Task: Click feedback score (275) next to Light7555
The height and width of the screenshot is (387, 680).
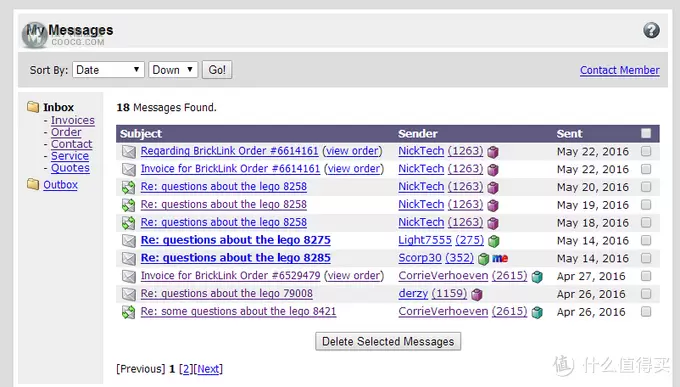Action: (469, 240)
